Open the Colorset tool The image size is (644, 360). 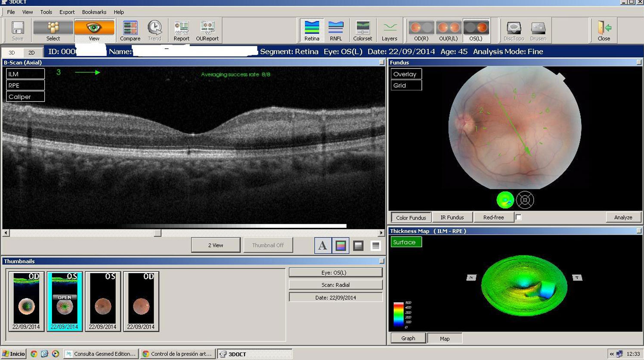362,31
